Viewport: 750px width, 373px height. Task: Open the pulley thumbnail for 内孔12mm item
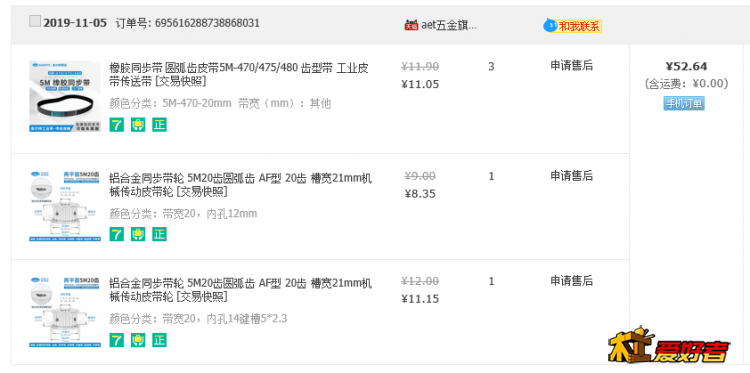pyautogui.click(x=65, y=205)
